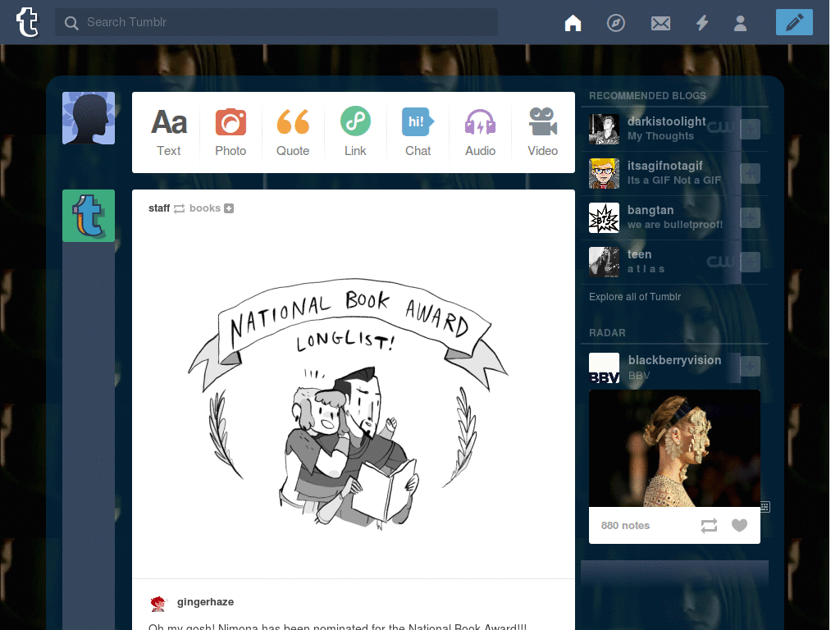Follow books with the plus icon

click(x=229, y=208)
